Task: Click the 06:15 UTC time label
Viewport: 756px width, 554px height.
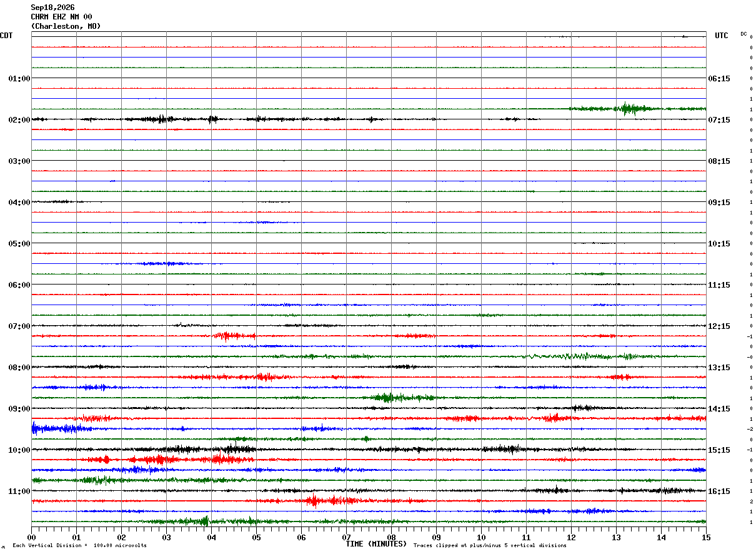Action: [719, 78]
